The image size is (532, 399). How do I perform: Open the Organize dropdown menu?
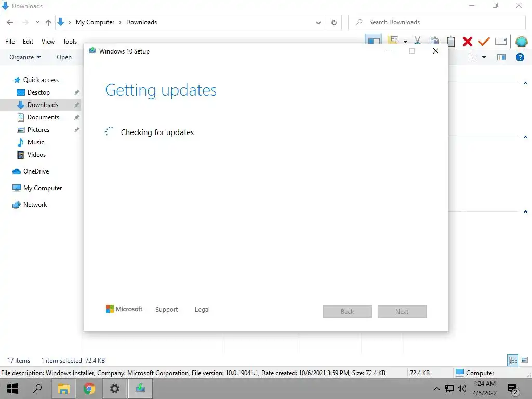25,57
